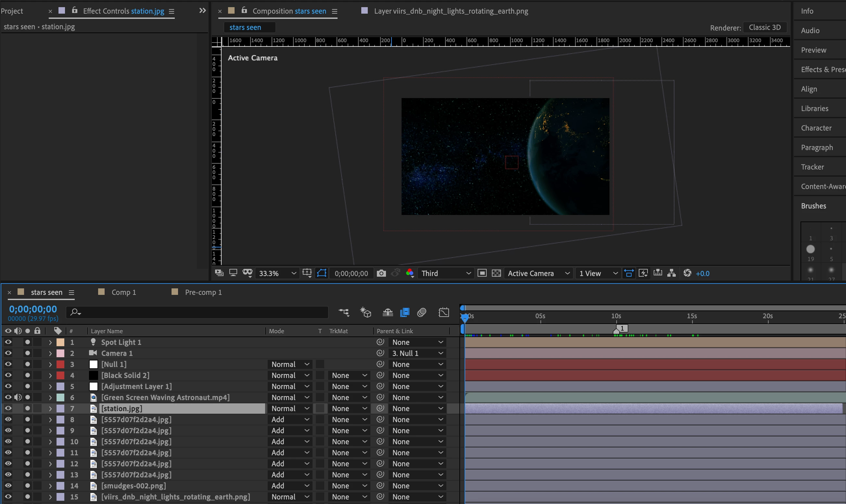Open the Tracker panel
The image size is (846, 504).
click(812, 167)
